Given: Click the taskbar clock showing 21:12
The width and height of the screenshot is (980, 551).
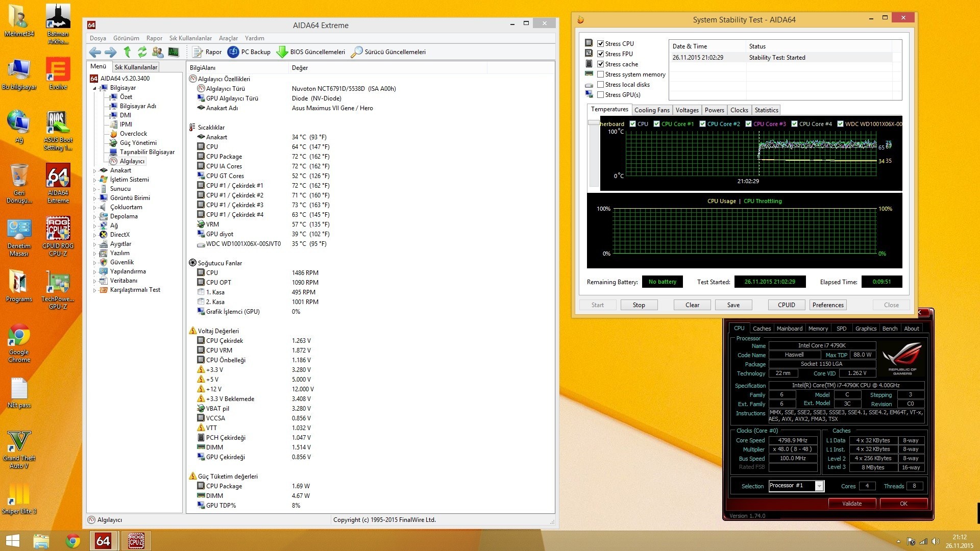Looking at the screenshot, I should (959, 537).
